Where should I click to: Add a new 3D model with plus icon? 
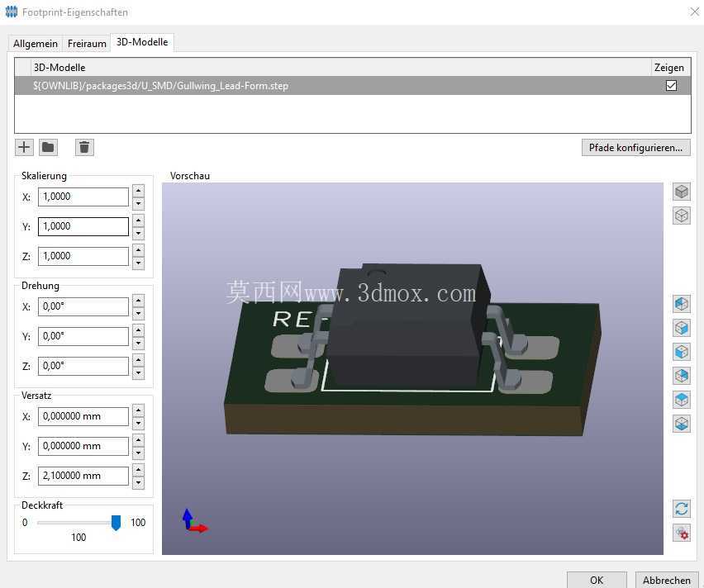[24, 147]
